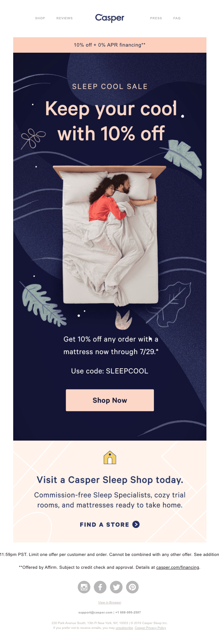Click the Shop Now button
This screenshot has width=219, height=644.
click(110, 400)
